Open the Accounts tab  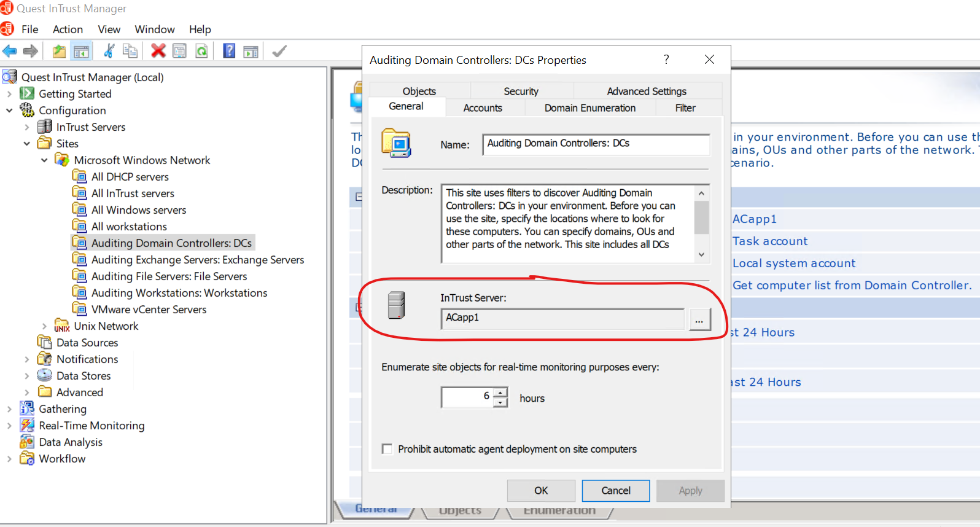coord(483,107)
